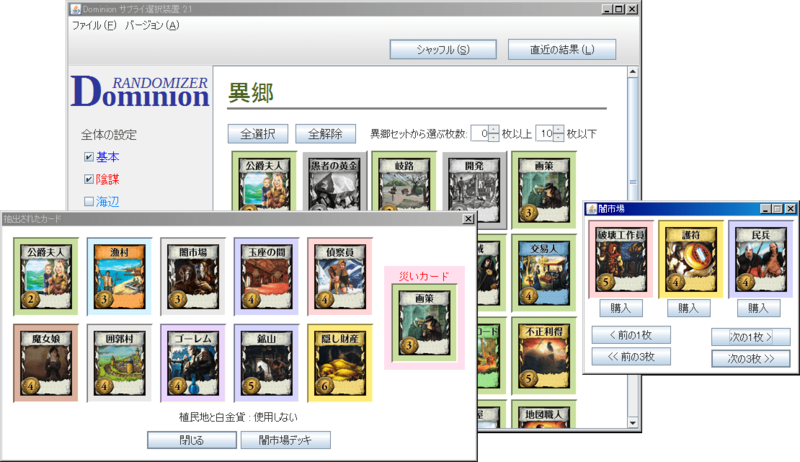
Task: Select 公爵夫人 card in extracted cards dialog
Action: (x=46, y=276)
